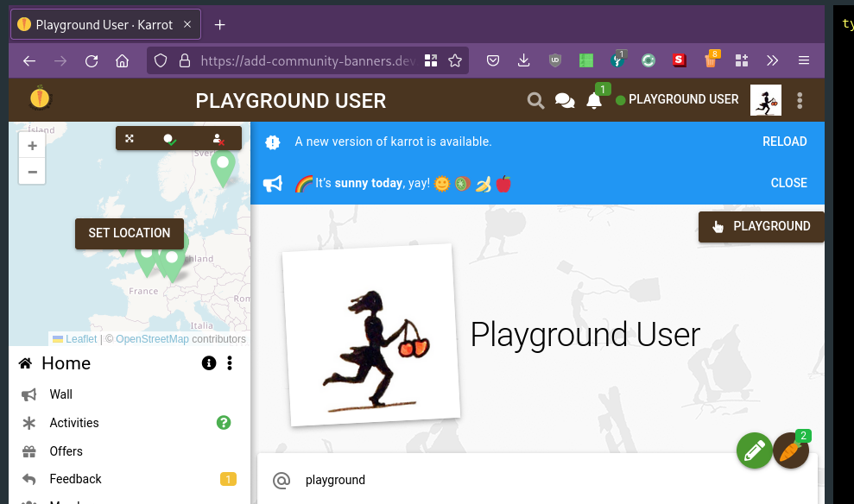Viewport: 854px width, 504px height.
Task: Open search with the magnifier icon
Action: [x=535, y=101]
